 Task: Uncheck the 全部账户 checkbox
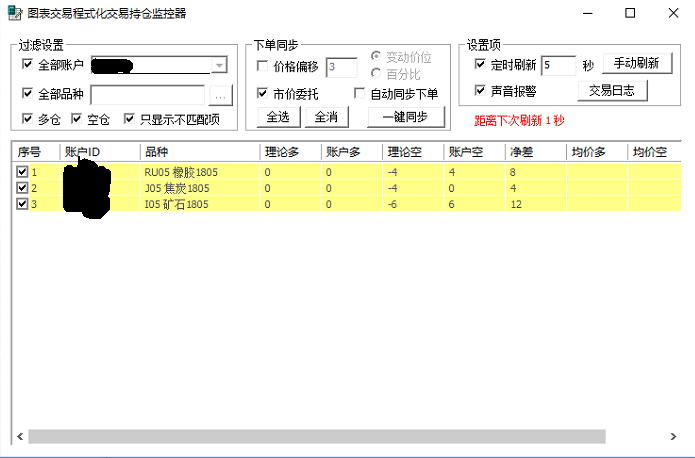click(x=28, y=66)
